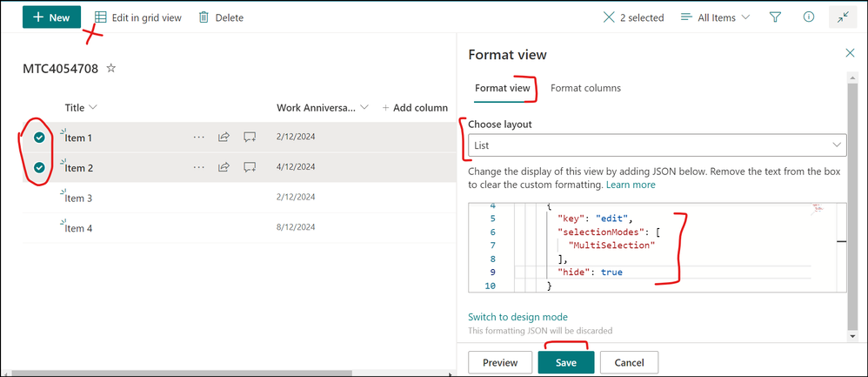
Task: Open Edit in grid view
Action: [137, 17]
